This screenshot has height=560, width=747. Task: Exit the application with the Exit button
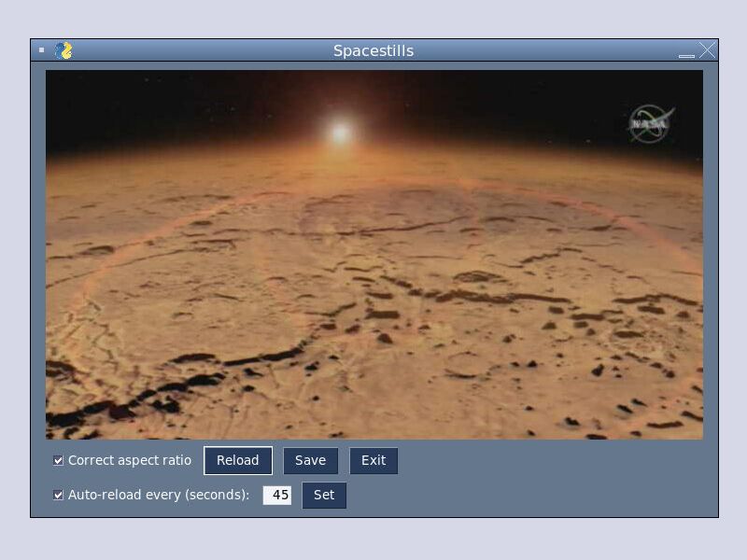coord(373,460)
